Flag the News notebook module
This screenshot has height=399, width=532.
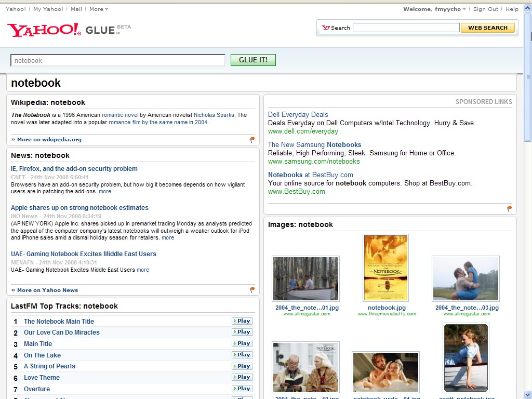[252, 290]
